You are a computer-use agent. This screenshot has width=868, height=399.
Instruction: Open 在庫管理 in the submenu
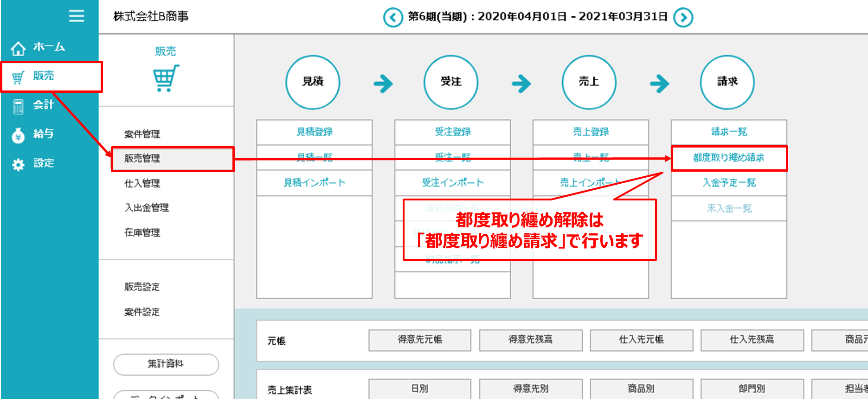pyautogui.click(x=142, y=232)
